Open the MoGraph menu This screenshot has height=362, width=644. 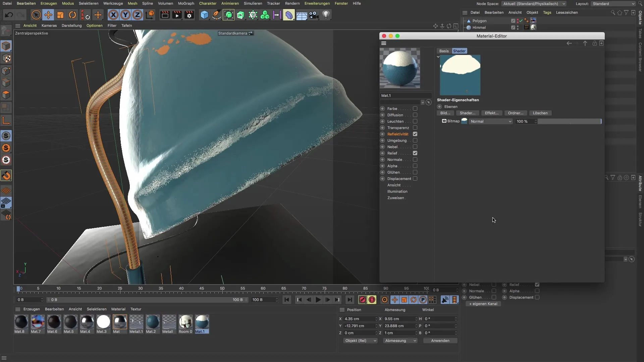point(186,3)
